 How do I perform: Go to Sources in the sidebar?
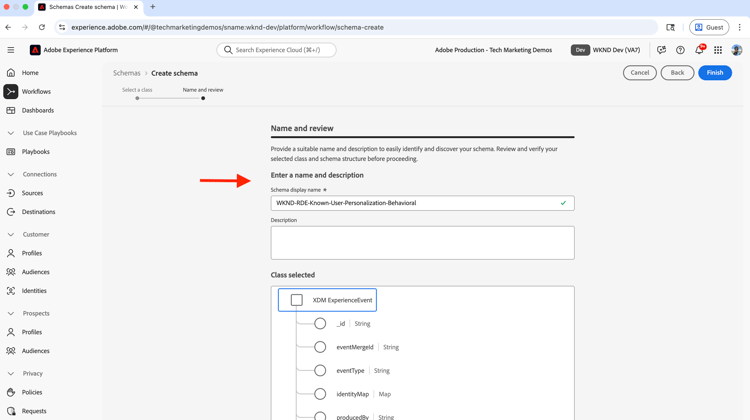click(x=32, y=193)
